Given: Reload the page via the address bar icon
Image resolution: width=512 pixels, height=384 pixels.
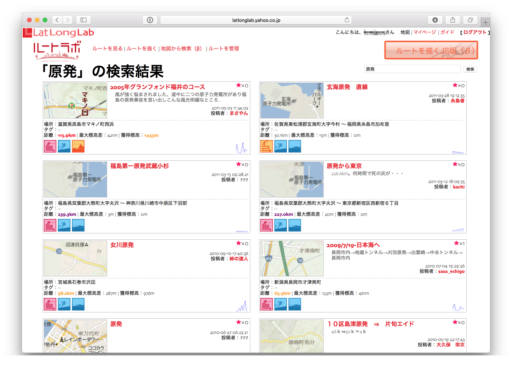Looking at the screenshot, I should click(347, 20).
